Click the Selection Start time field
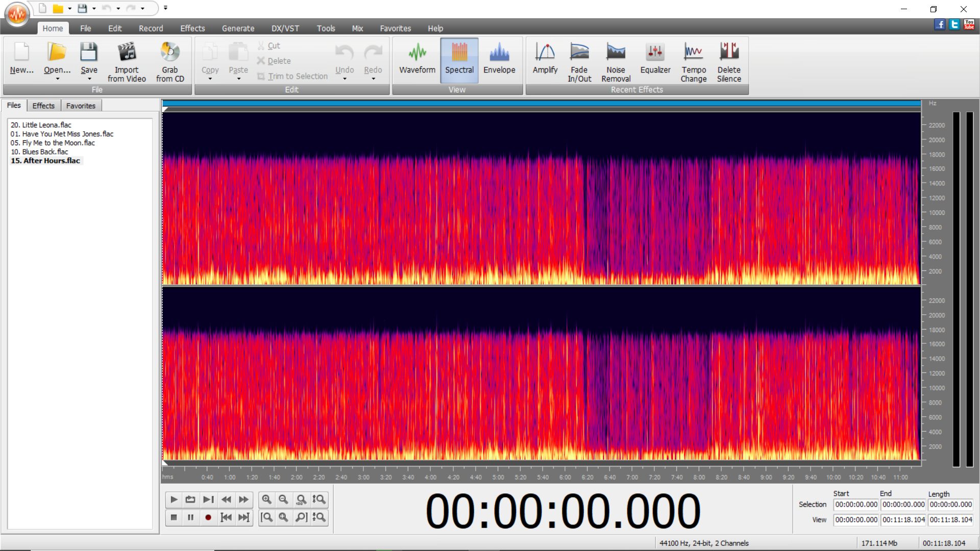This screenshot has height=551, width=980. pyautogui.click(x=855, y=505)
